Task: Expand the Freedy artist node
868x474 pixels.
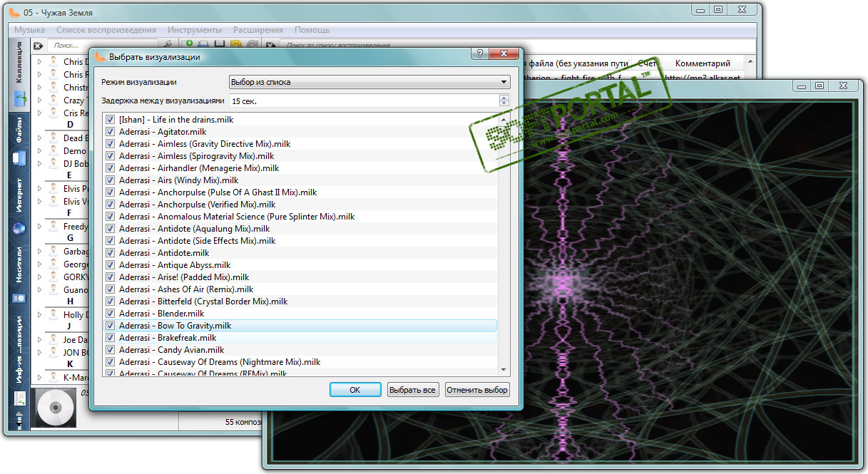Action: tap(40, 227)
